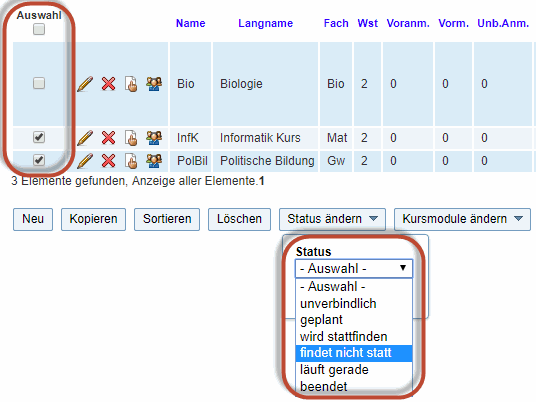This screenshot has height=402, width=536.
Task: Uncheck the InfK row checkbox
Action: 39,137
